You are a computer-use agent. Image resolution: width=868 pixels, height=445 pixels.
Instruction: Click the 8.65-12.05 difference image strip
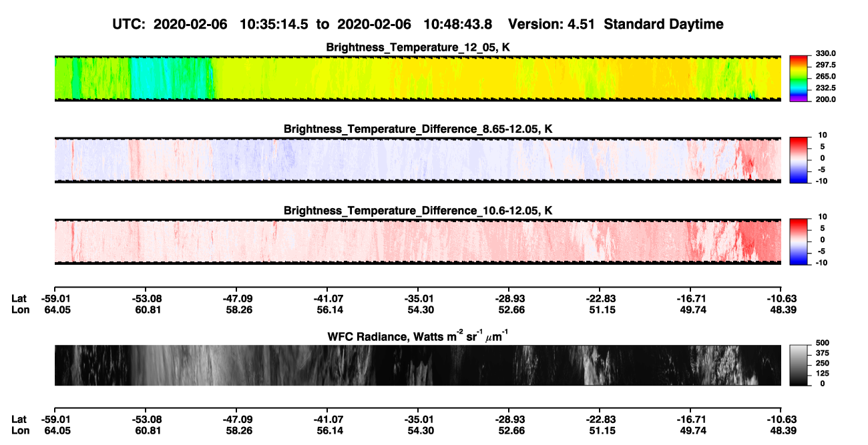417,160
